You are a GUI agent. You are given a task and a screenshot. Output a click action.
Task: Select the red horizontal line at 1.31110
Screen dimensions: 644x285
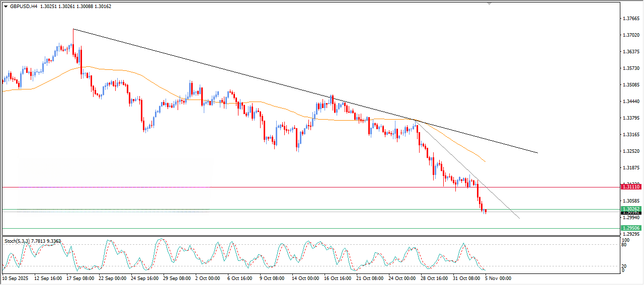pos(302,187)
